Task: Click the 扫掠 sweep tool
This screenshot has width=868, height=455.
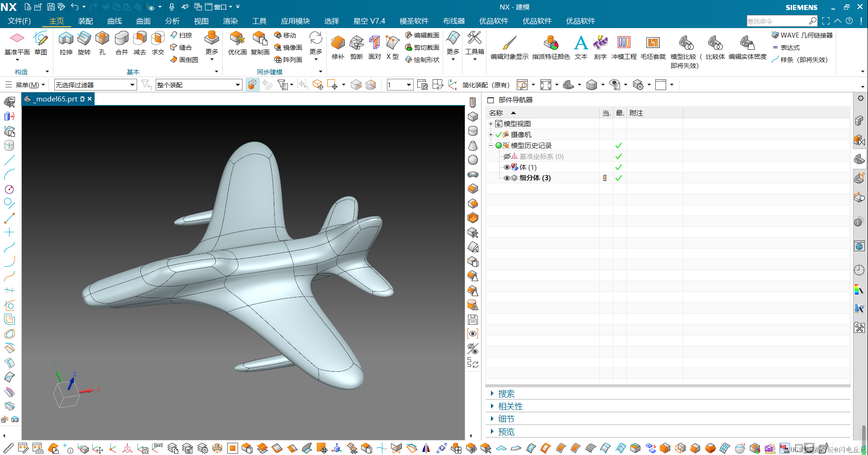Action: (181, 35)
